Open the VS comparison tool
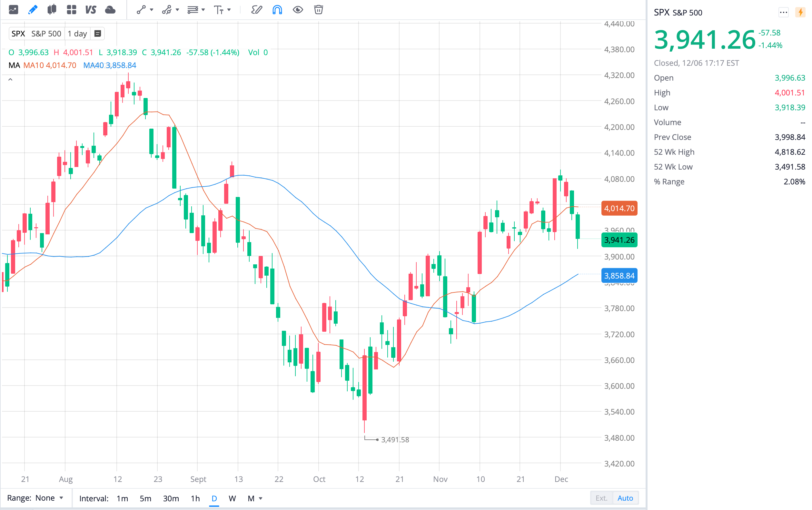Viewport: 812px width, 510px height. click(x=90, y=10)
